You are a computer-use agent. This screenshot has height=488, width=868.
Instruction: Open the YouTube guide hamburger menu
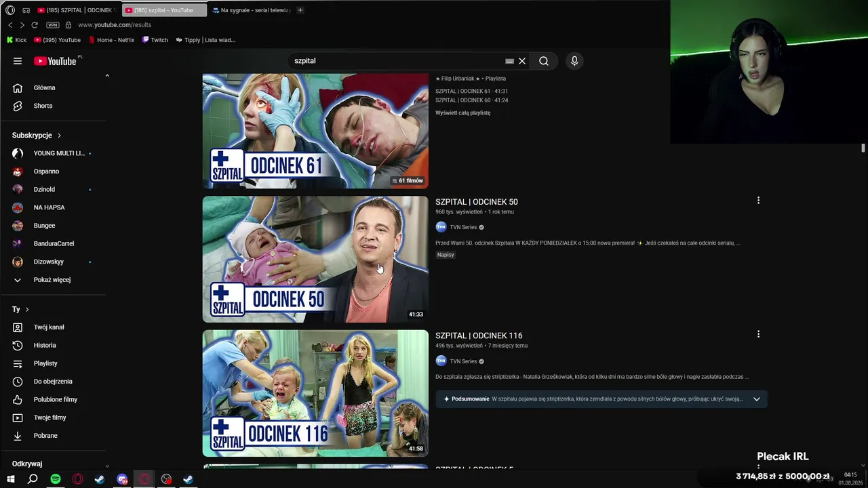pos(18,61)
